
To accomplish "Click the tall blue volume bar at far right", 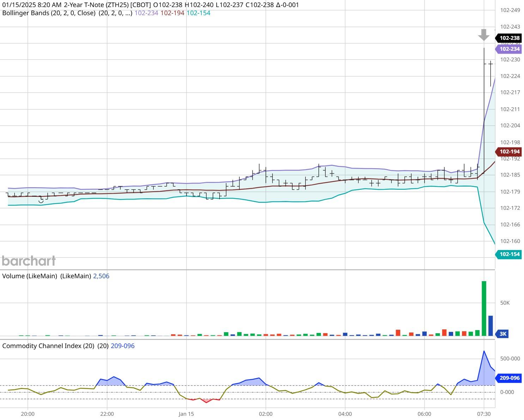I will point(491,326).
